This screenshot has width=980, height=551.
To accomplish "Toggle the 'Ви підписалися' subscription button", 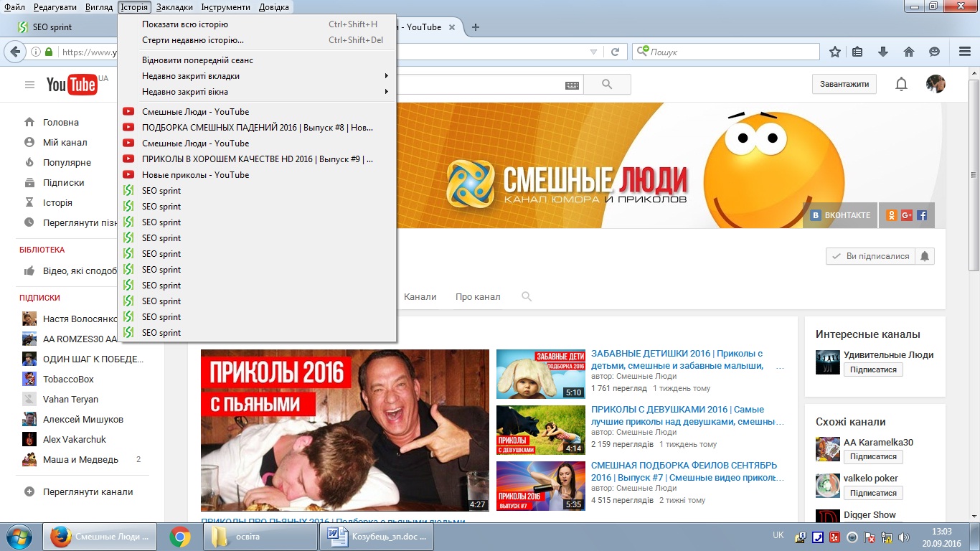I will pos(870,256).
